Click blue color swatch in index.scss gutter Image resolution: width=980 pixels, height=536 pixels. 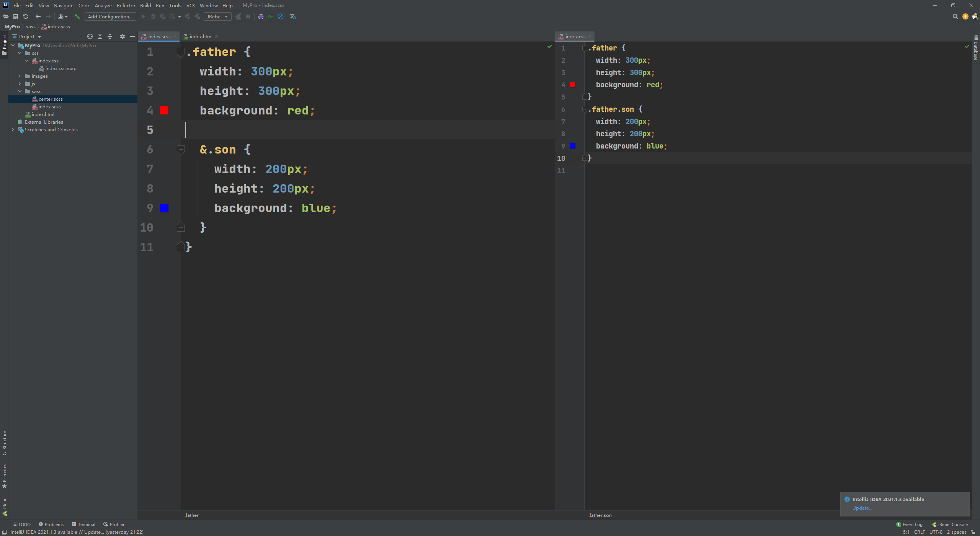point(164,208)
